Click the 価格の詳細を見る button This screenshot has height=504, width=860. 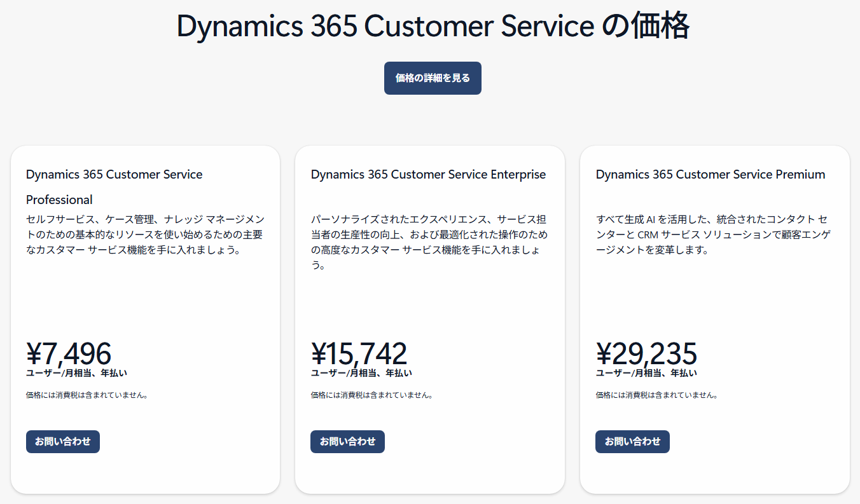click(x=433, y=78)
